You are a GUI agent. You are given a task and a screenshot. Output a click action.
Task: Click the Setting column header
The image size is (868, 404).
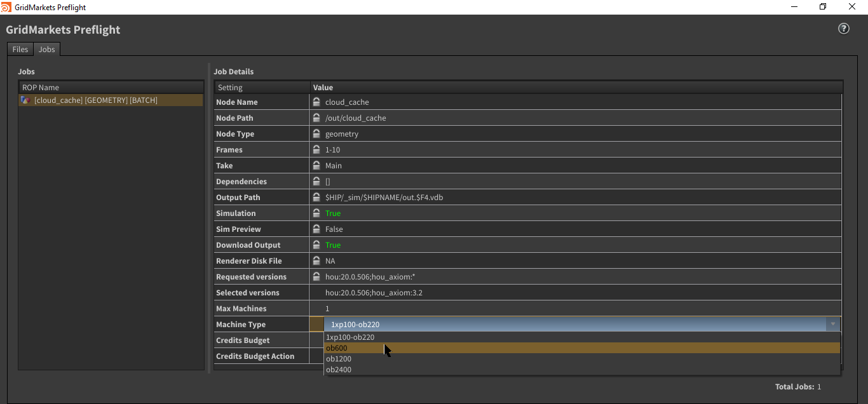click(262, 88)
